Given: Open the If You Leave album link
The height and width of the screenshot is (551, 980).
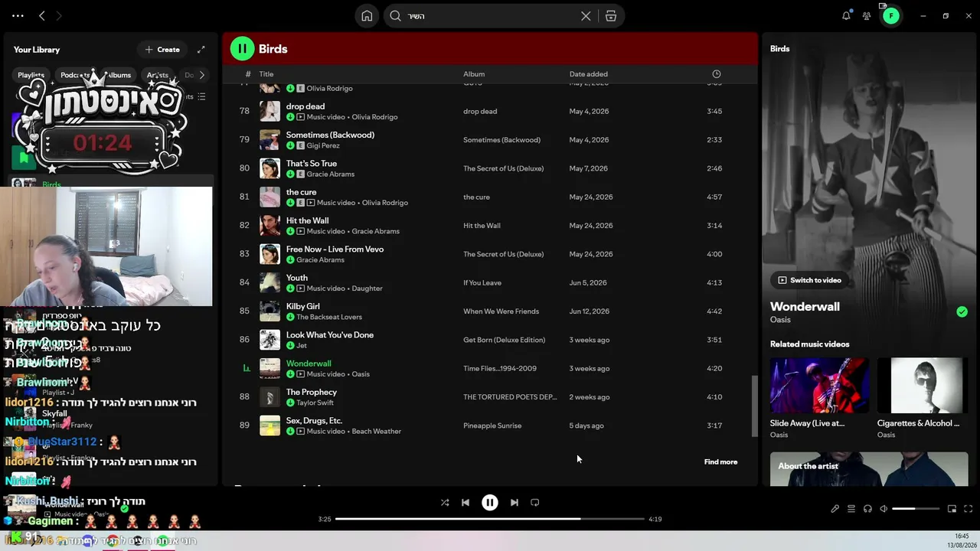Looking at the screenshot, I should (x=482, y=282).
